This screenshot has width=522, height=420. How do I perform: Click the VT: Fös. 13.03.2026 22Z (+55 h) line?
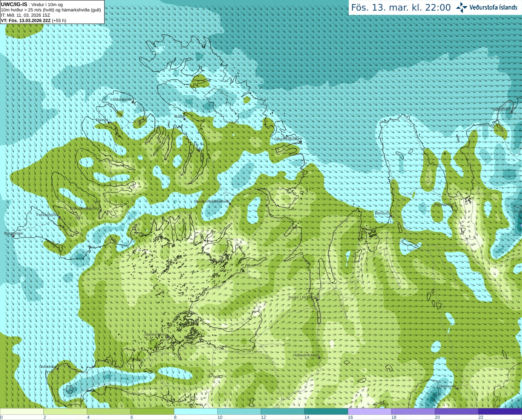[x=33, y=20]
